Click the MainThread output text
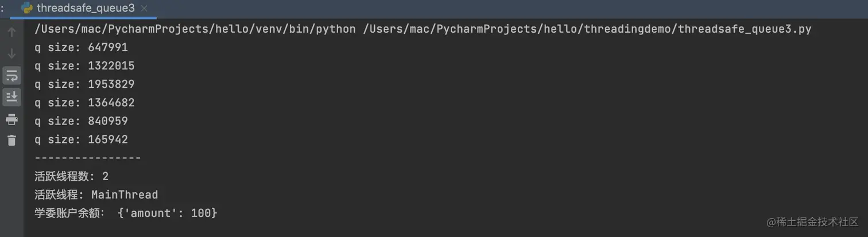The width and height of the screenshot is (868, 237). click(125, 195)
